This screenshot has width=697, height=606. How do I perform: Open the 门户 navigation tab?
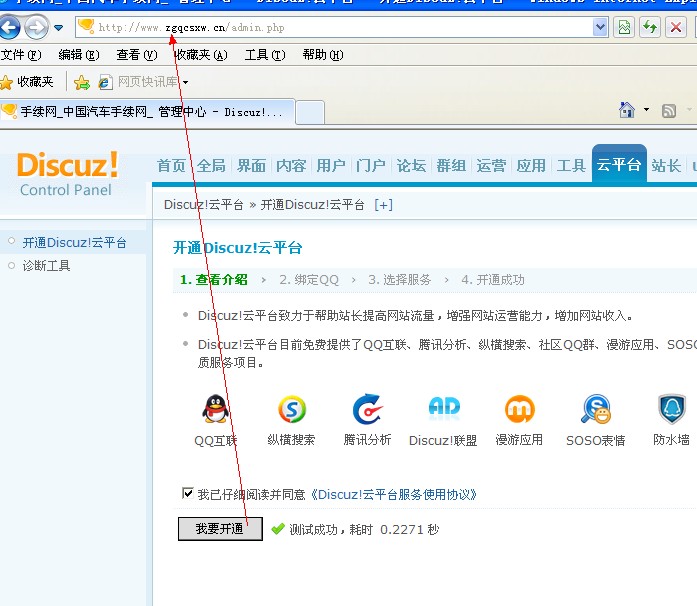(x=371, y=166)
